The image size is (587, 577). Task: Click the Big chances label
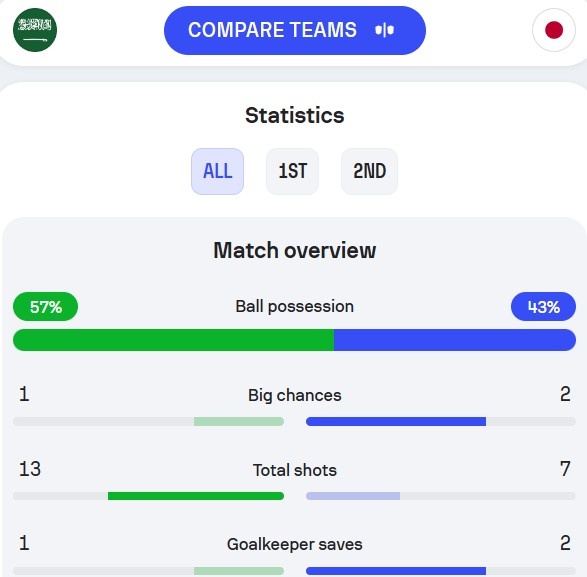tap(295, 395)
